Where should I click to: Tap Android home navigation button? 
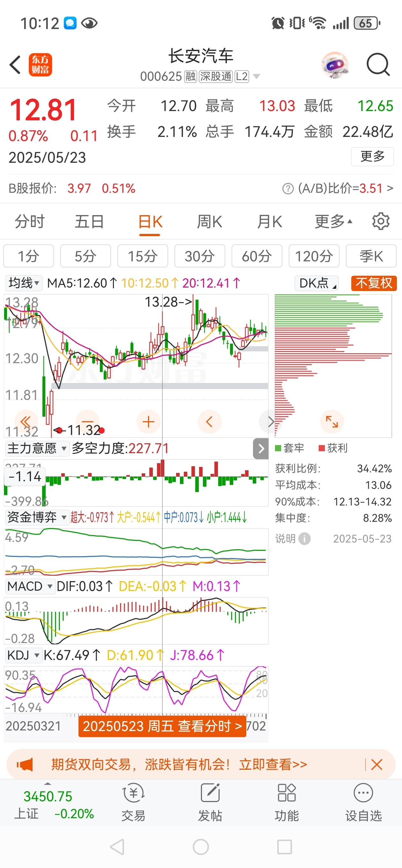point(201,847)
